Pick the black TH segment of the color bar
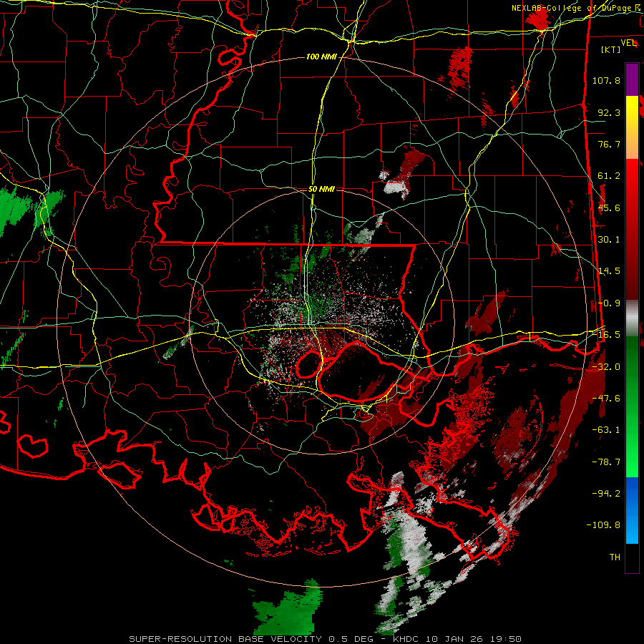The image size is (644, 644). click(632, 557)
